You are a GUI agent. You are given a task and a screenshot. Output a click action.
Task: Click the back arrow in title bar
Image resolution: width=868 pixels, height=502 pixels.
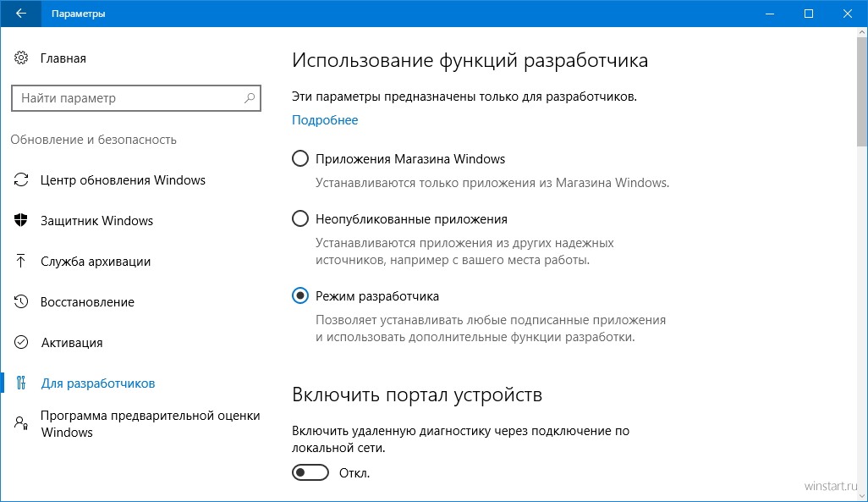pos(20,14)
